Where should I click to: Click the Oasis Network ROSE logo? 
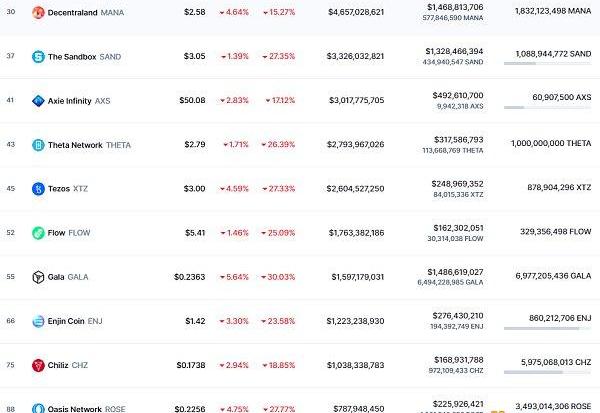pos(38,408)
